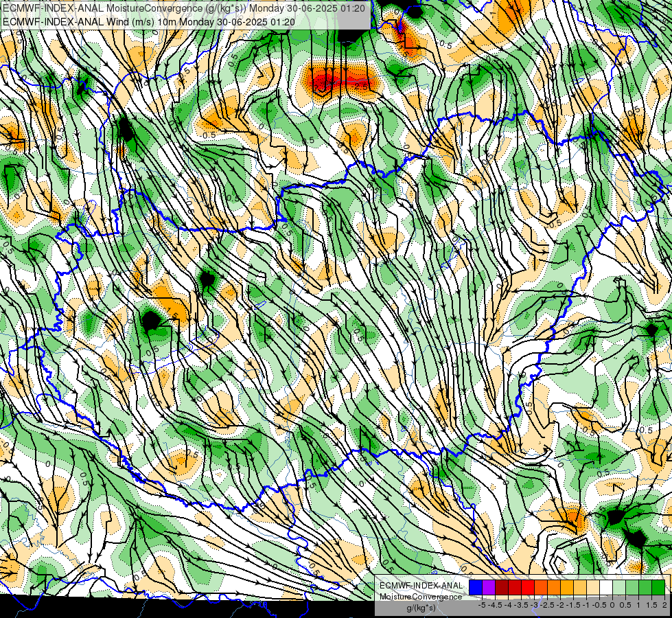672x618 pixels.
Task: Click the g/(kg*s) unit label in legend
Action: point(421,608)
